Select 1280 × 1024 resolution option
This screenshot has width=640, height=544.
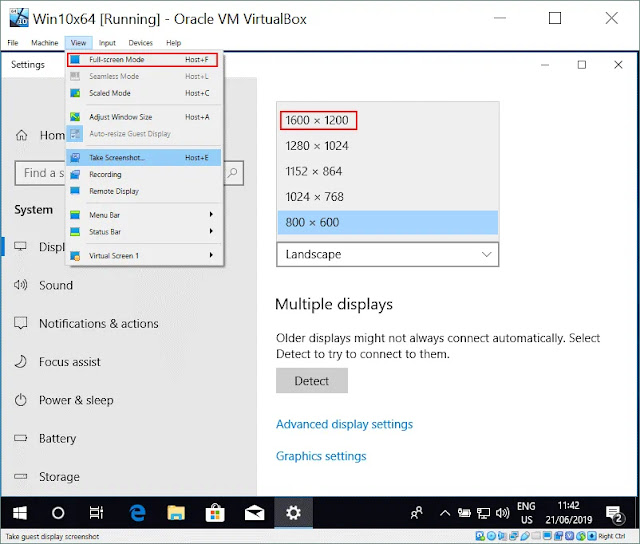pos(388,146)
